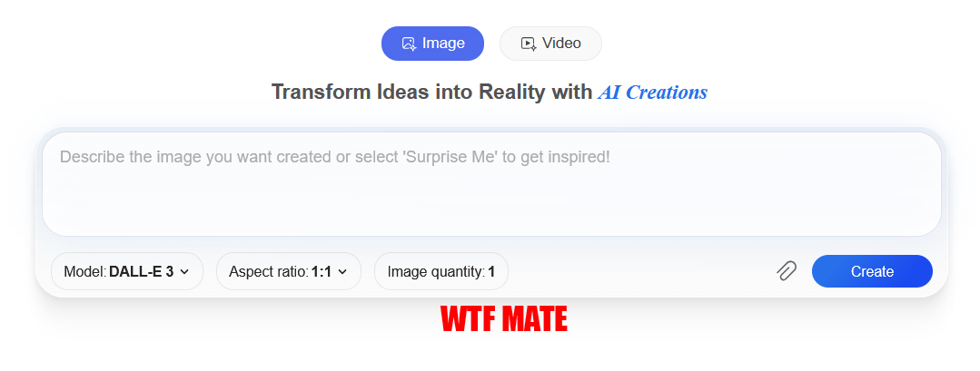Select the Image quantity option
Screen dimensions: 980x371
point(441,272)
